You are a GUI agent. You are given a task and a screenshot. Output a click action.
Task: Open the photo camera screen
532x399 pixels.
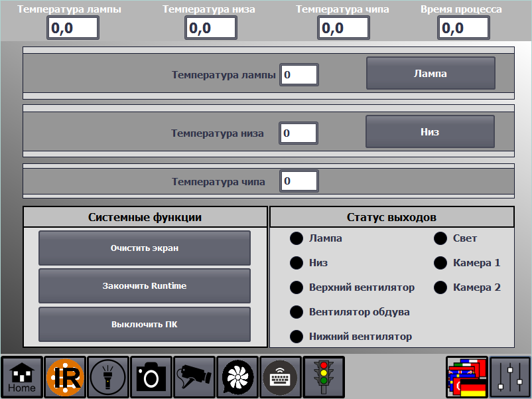tap(151, 377)
